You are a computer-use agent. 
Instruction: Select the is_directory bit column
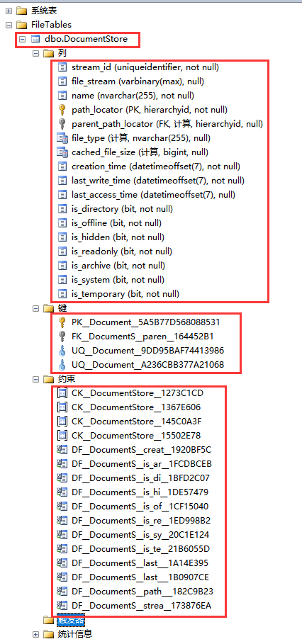122,208
